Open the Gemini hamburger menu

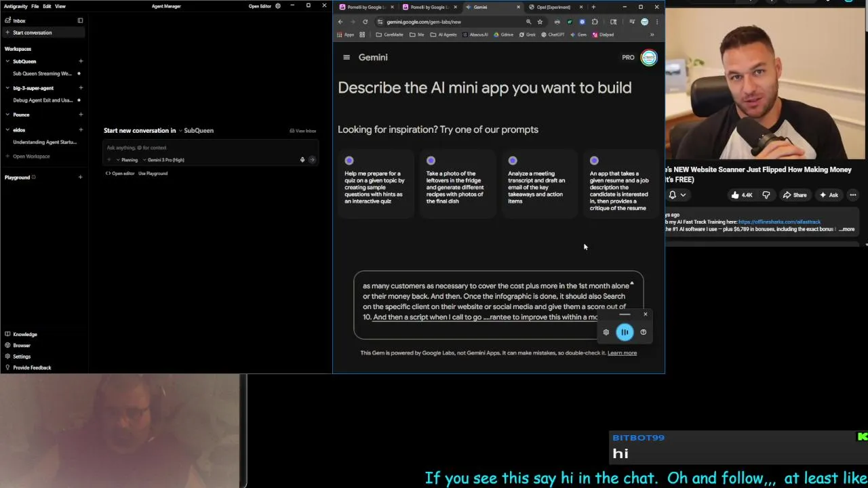347,58
